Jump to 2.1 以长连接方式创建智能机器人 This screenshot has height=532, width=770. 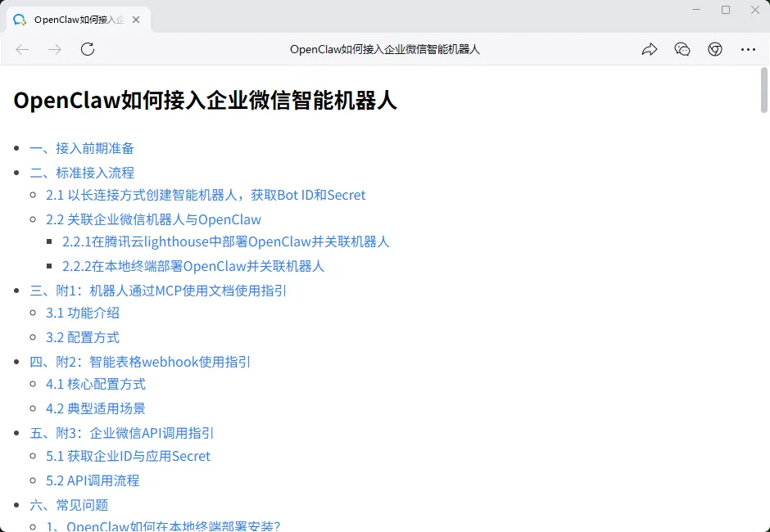coord(206,195)
